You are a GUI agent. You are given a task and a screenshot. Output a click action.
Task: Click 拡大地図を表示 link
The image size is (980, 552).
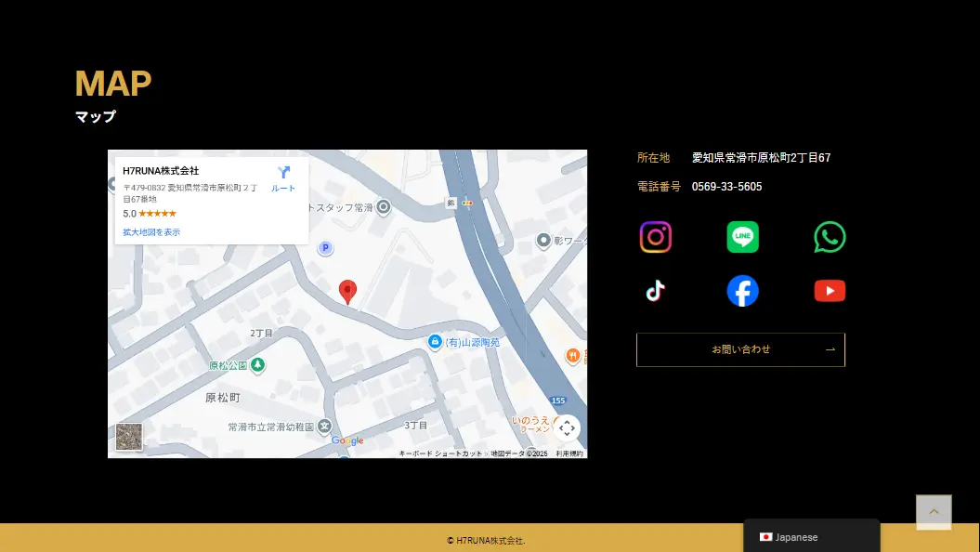tap(151, 232)
